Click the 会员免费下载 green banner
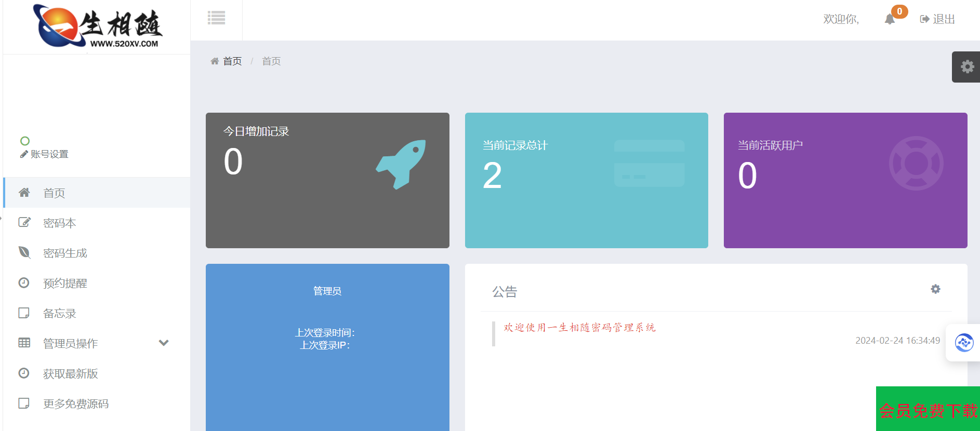 pos(928,410)
